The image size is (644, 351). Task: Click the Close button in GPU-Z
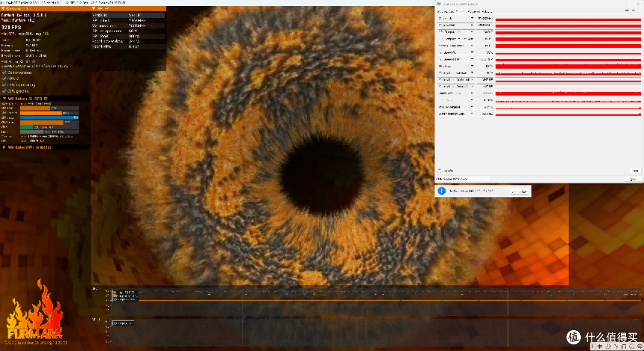pyautogui.click(x=633, y=179)
